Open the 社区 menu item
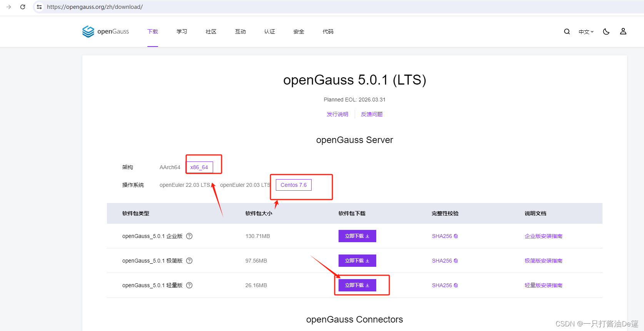The width and height of the screenshot is (644, 331). [x=211, y=32]
